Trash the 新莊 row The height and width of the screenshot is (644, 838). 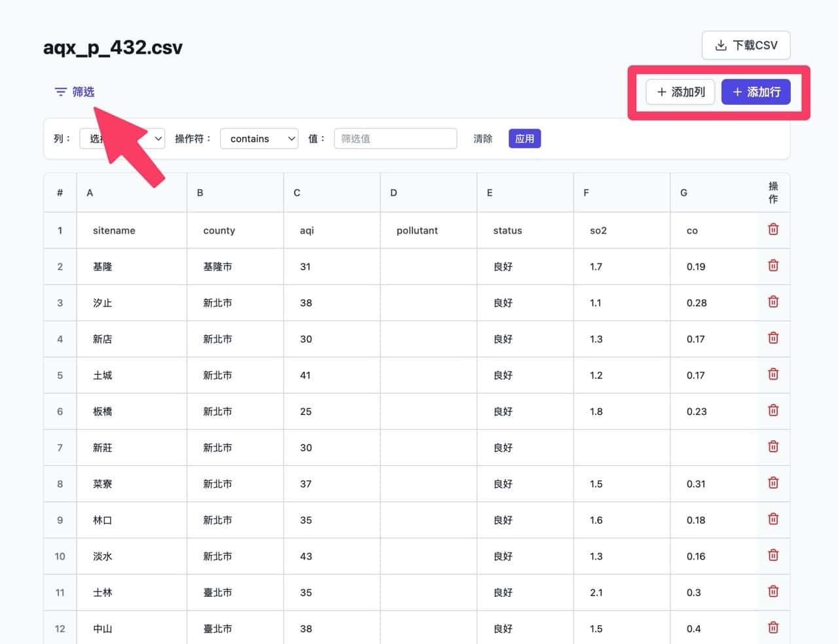coord(773,447)
